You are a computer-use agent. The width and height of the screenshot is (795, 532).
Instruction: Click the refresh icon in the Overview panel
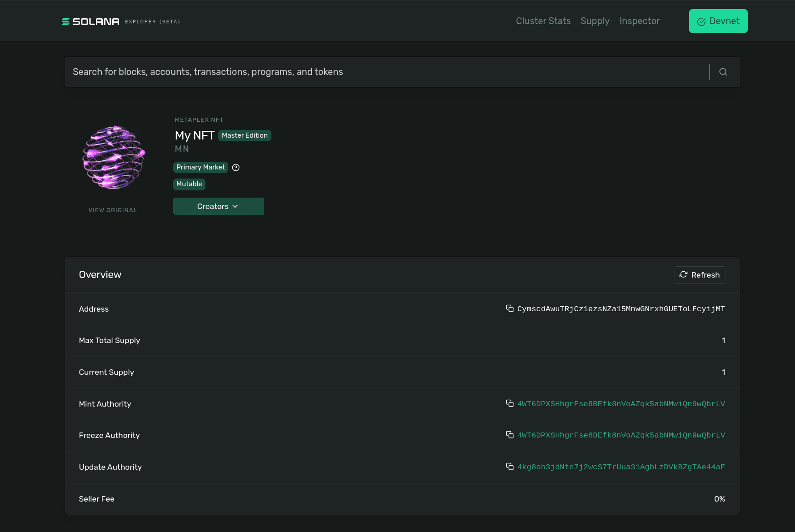(x=683, y=274)
